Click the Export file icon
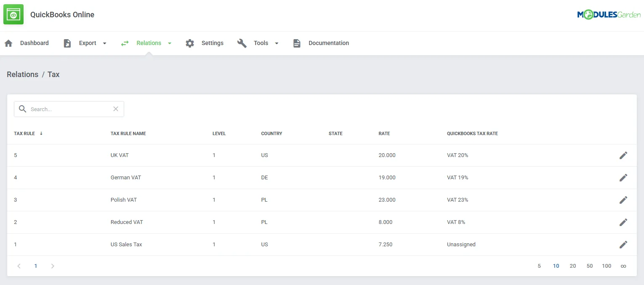 [67, 43]
